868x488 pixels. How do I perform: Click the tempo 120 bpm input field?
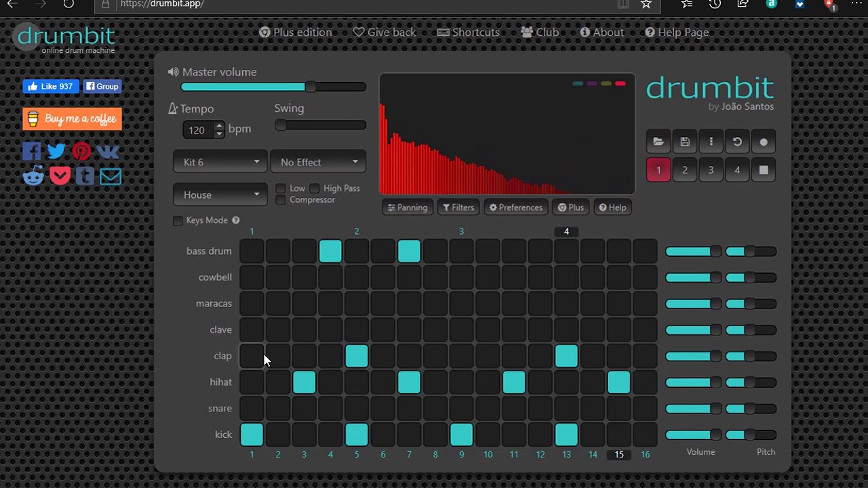click(199, 129)
